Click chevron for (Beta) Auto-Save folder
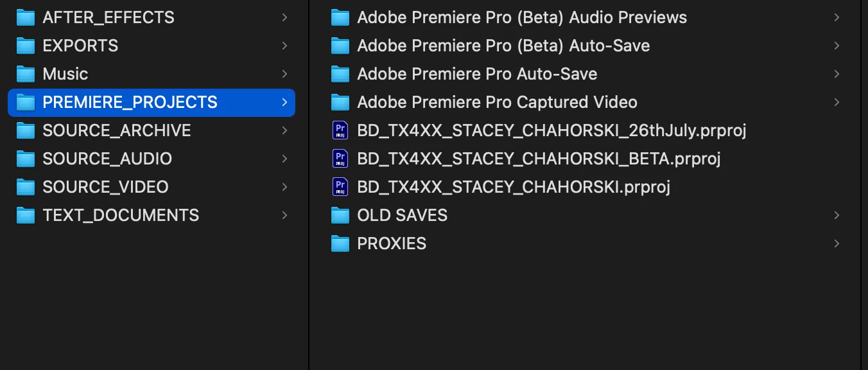The image size is (868, 370). pos(837,46)
